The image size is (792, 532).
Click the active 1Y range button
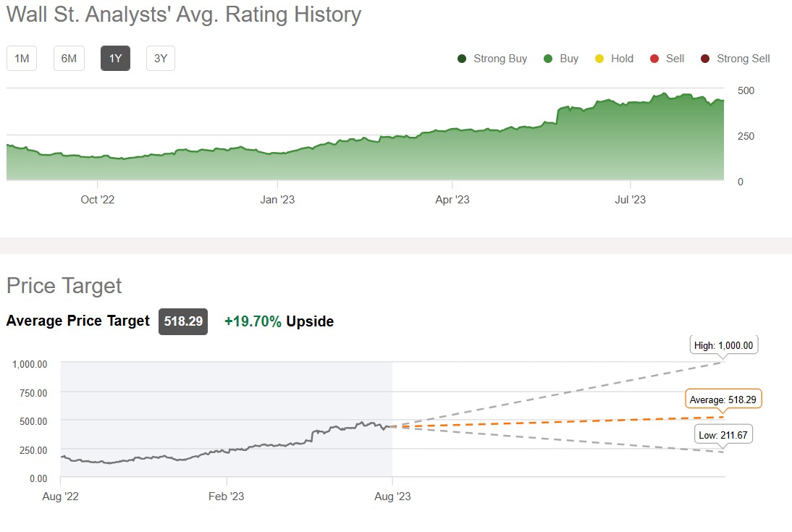click(x=115, y=59)
